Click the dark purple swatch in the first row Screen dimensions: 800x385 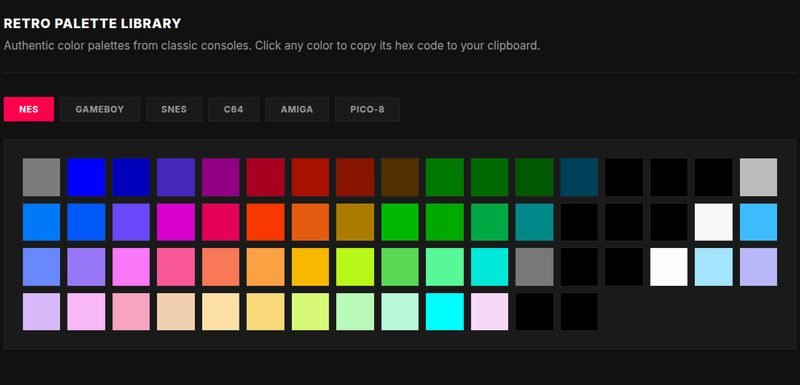click(x=220, y=177)
